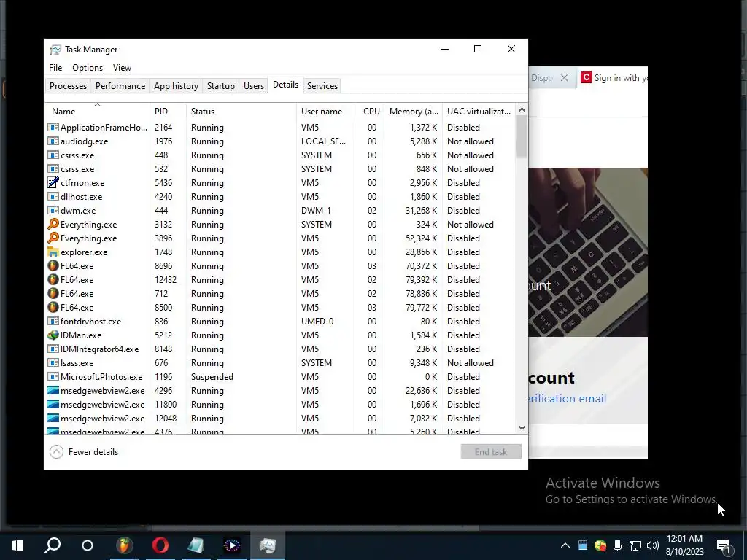
Task: Click the microphone tray icon
Action: pos(617,545)
